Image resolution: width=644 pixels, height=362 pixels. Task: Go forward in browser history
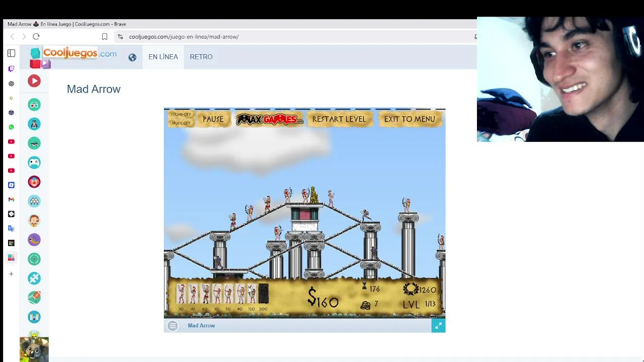[24, 36]
